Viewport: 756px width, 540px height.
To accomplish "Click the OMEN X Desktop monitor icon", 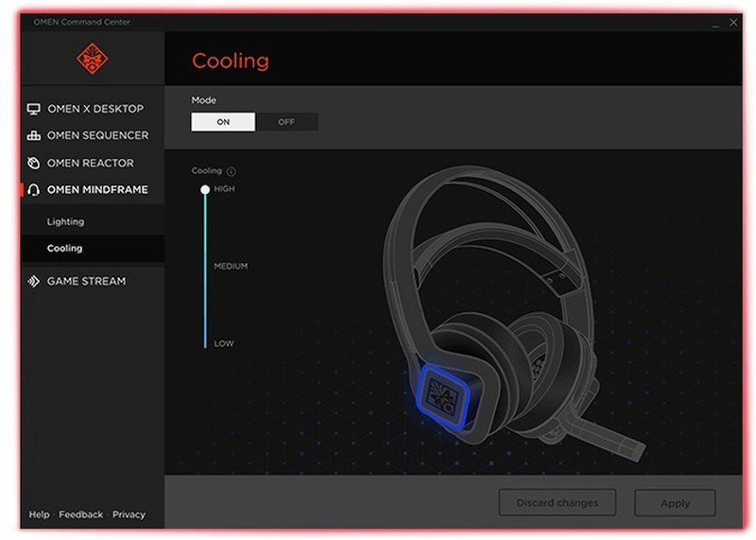I will [34, 109].
